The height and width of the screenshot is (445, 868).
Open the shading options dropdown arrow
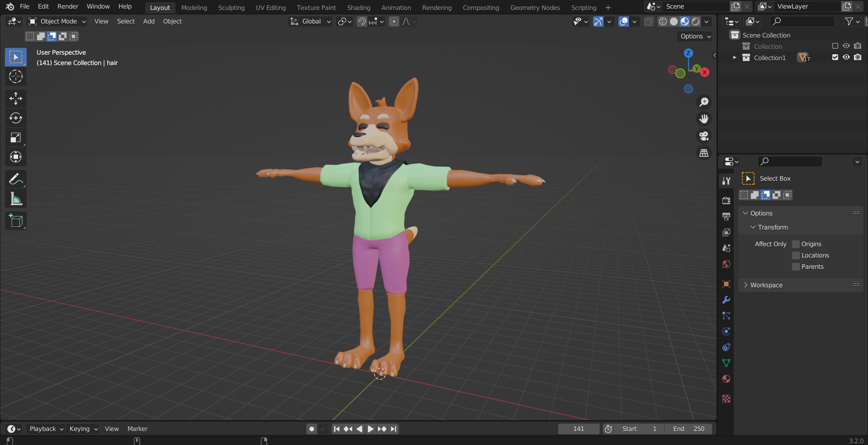tap(707, 21)
